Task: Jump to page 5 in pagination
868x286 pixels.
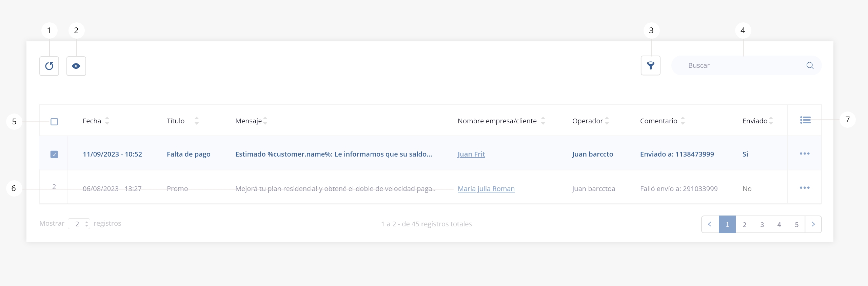Action: point(796,224)
